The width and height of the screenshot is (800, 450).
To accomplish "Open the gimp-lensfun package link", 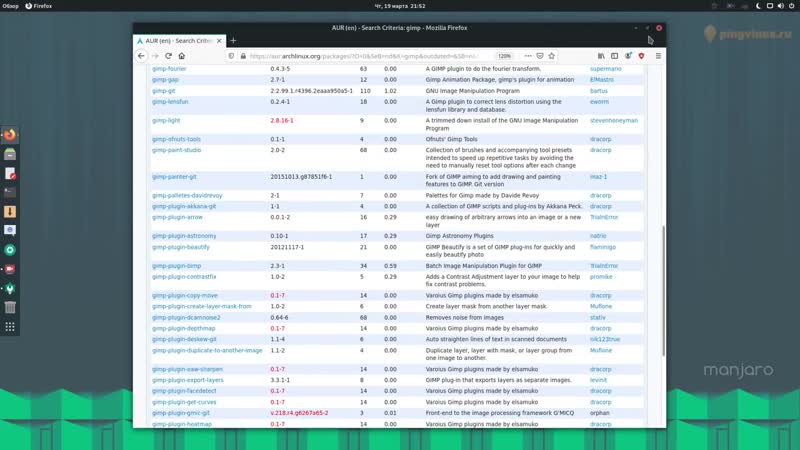I will [x=170, y=102].
